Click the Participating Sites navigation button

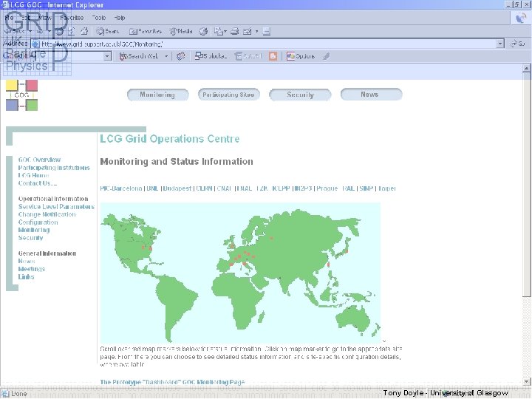pyautogui.click(x=228, y=95)
